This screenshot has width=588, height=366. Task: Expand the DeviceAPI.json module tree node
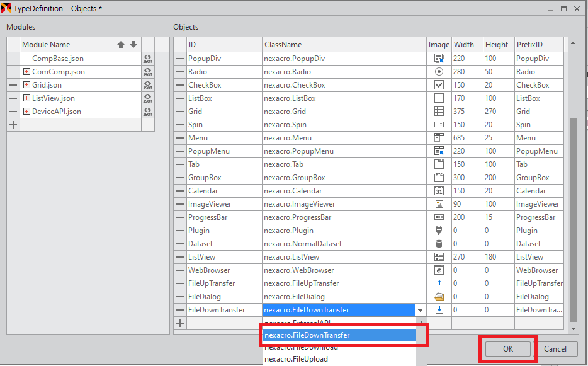coord(26,112)
